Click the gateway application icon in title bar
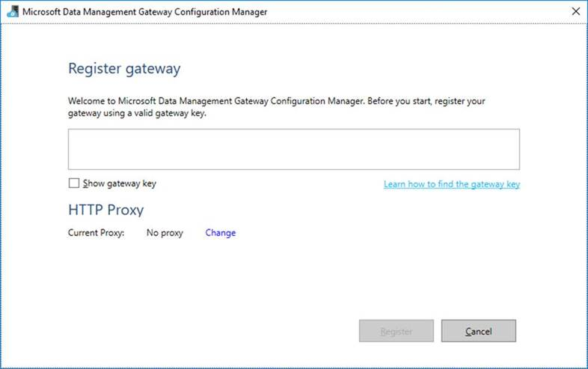 tap(13, 12)
